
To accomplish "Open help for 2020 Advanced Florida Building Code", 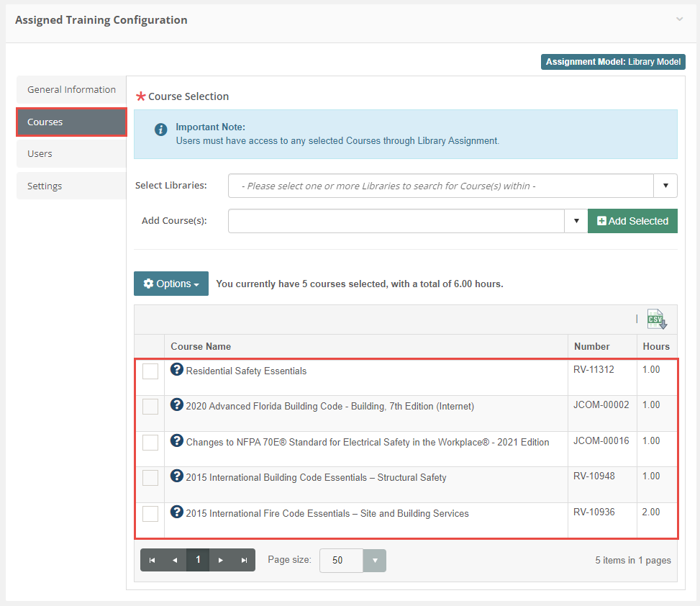I will tap(177, 404).
